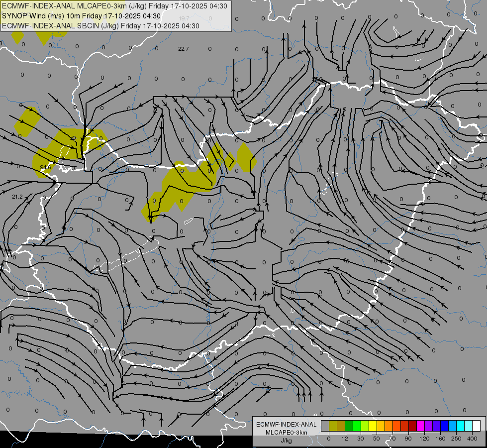Click the 94.6 value on the map
The width and height of the screenshot is (487, 448).
(45, 167)
